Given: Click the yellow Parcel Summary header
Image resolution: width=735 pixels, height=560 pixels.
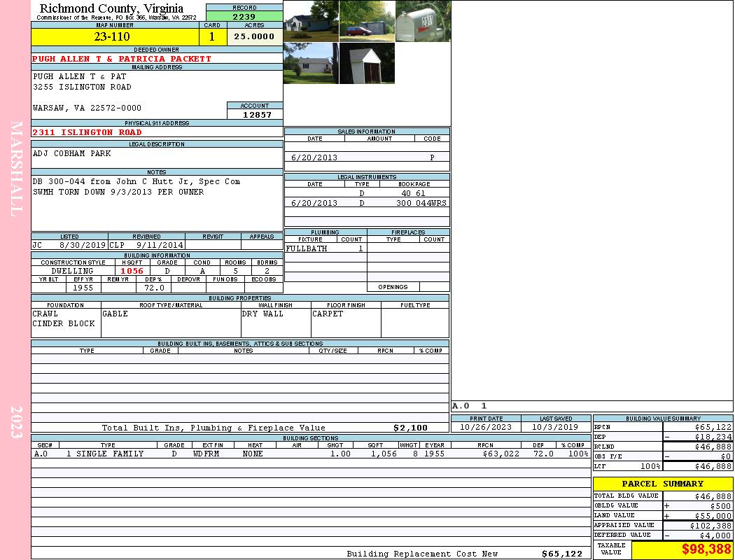Looking at the screenshot, I should (662, 484).
